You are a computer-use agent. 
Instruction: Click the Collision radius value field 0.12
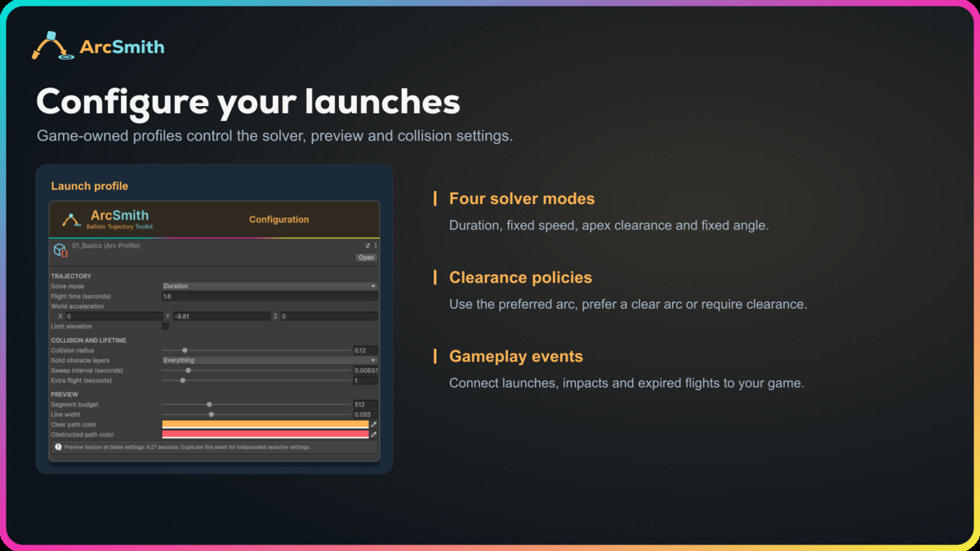point(365,350)
